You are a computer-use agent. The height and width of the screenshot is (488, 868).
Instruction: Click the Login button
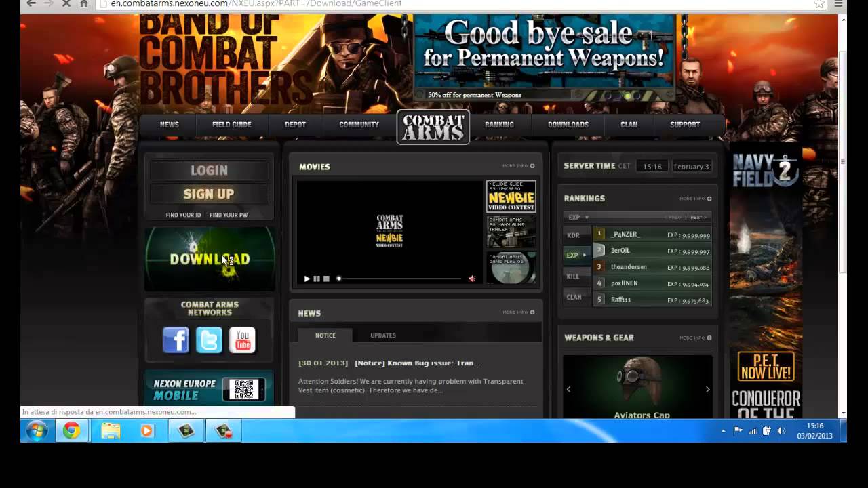click(x=209, y=171)
